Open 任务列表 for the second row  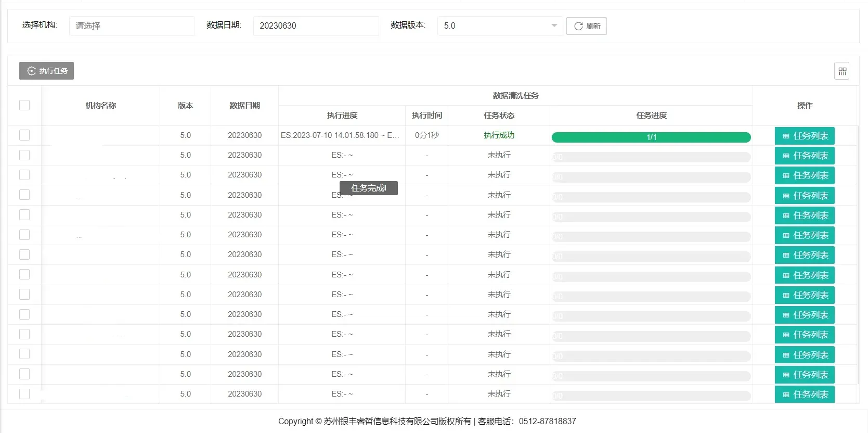click(x=805, y=156)
